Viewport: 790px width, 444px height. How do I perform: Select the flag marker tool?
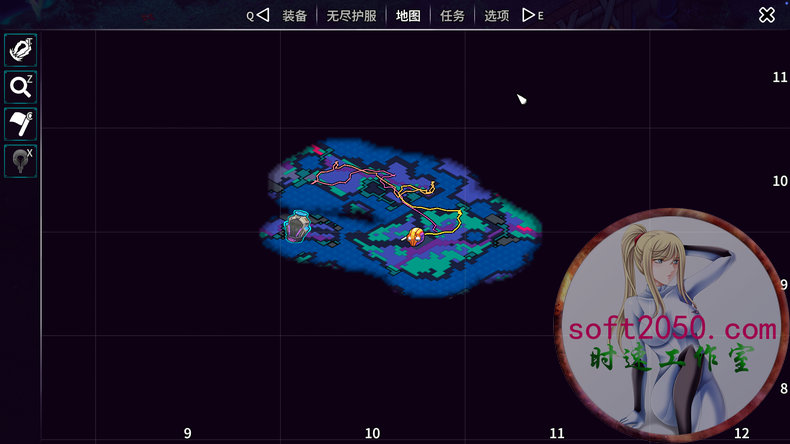[x=21, y=124]
